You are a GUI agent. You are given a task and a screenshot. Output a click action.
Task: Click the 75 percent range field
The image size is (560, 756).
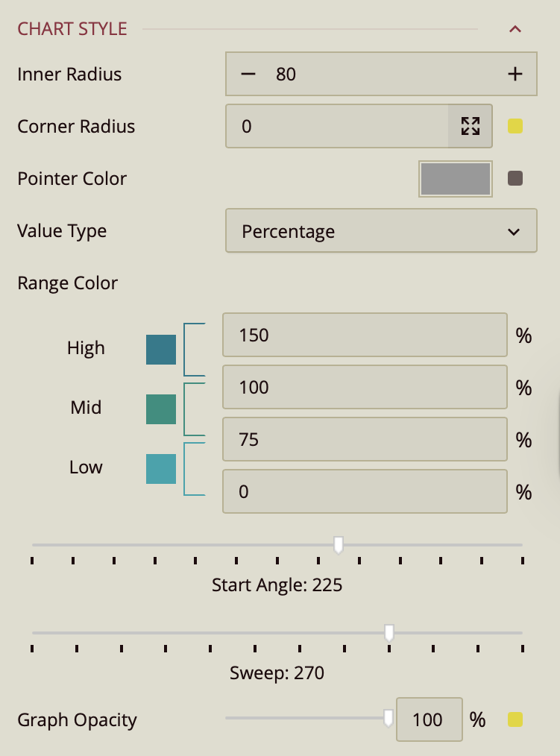coord(365,439)
